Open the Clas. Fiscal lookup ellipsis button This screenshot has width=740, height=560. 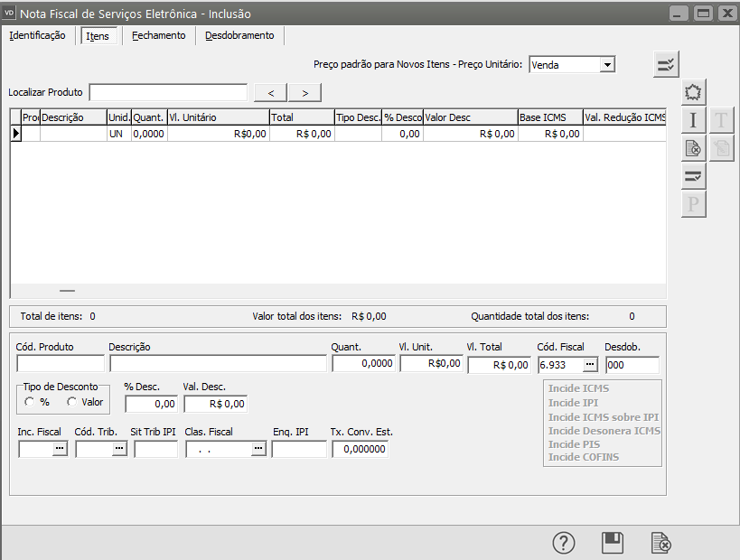258,448
